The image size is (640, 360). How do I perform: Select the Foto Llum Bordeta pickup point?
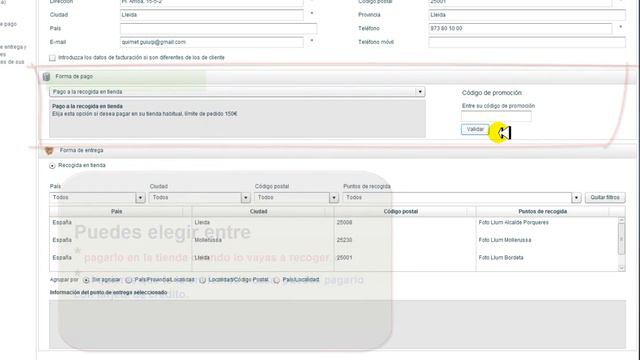(501, 258)
